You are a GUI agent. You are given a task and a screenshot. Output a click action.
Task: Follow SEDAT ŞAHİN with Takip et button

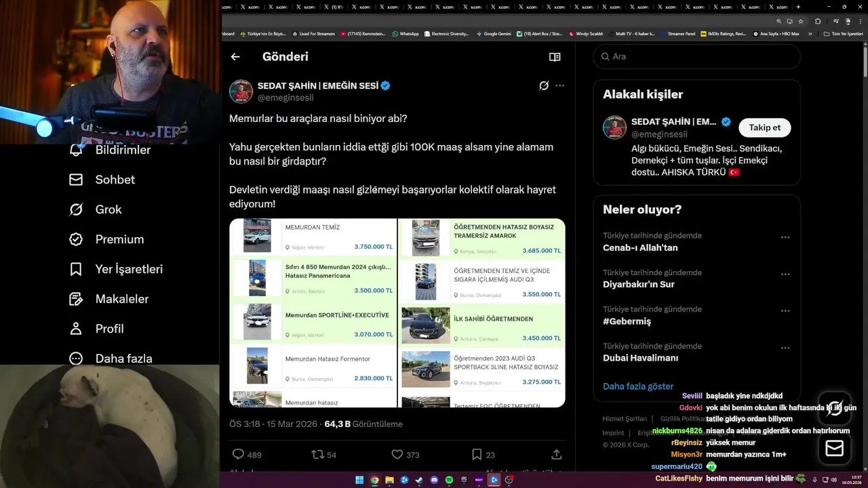(764, 127)
